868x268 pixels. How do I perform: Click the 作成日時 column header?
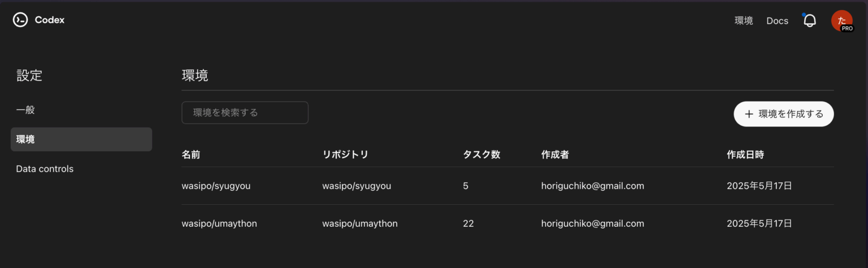745,155
